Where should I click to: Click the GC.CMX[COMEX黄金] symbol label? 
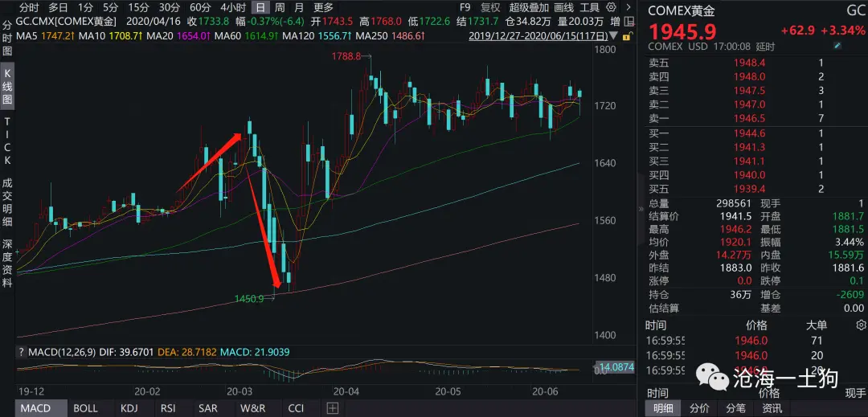click(67, 22)
